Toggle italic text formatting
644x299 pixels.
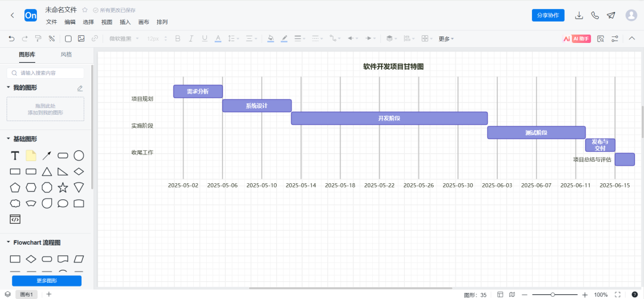pos(191,39)
